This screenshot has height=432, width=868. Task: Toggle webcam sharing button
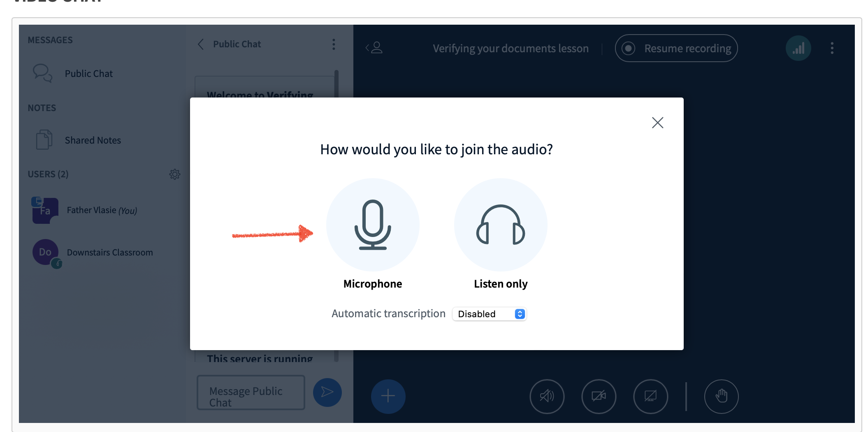coord(599,396)
